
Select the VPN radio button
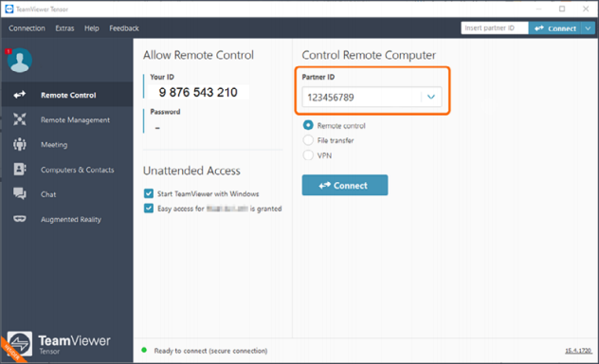(308, 155)
